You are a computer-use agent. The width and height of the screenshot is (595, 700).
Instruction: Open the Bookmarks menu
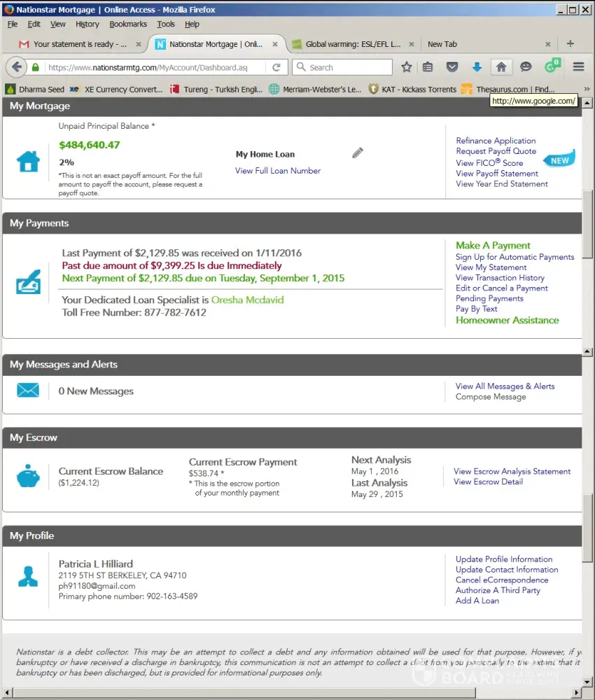tap(128, 24)
